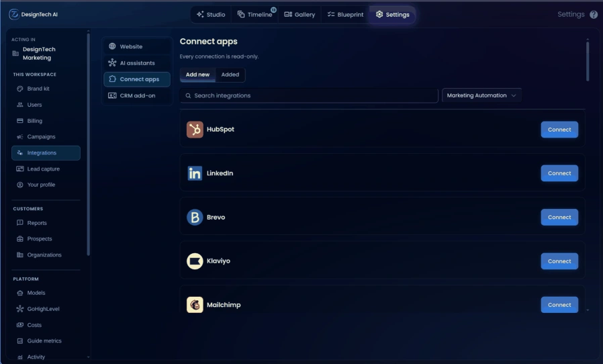Screen dimensions: 603x364
Task: Connect the Brevo integration
Action: click(559, 218)
